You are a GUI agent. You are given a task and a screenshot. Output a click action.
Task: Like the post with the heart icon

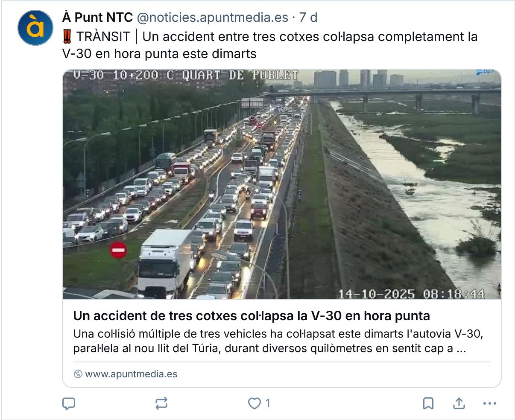254,403
